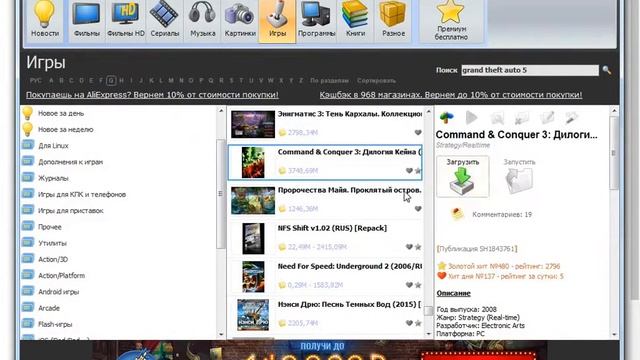The width and height of the screenshot is (640, 360).
Task: Click the Описание heading link
Action: tap(453, 293)
